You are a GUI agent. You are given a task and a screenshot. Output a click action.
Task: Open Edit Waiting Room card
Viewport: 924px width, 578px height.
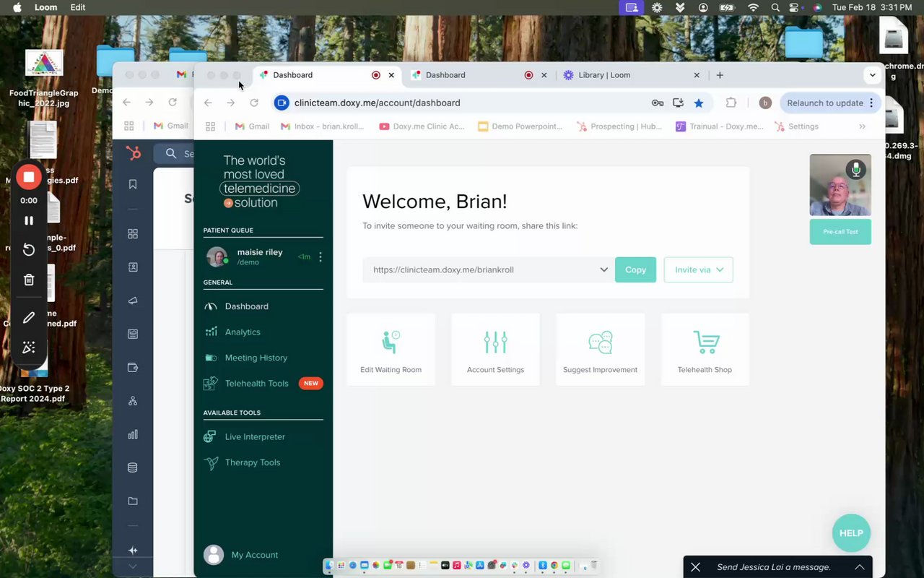tap(391, 349)
